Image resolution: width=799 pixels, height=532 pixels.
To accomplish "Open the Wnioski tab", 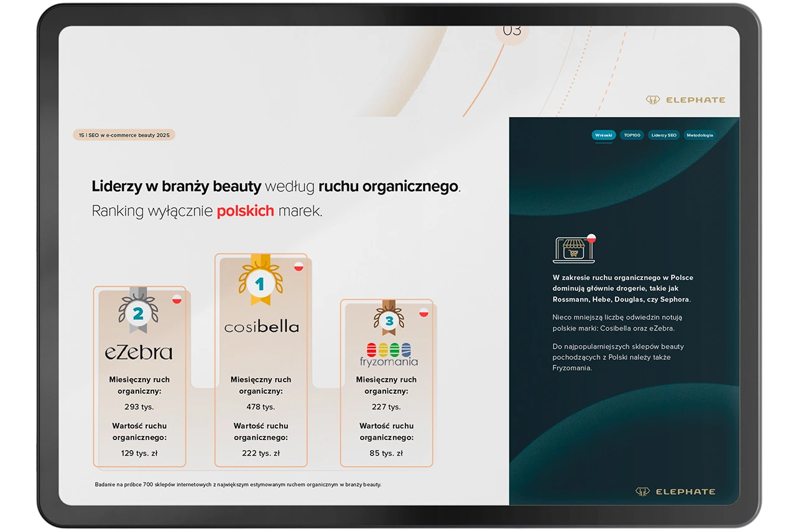I will (603, 135).
